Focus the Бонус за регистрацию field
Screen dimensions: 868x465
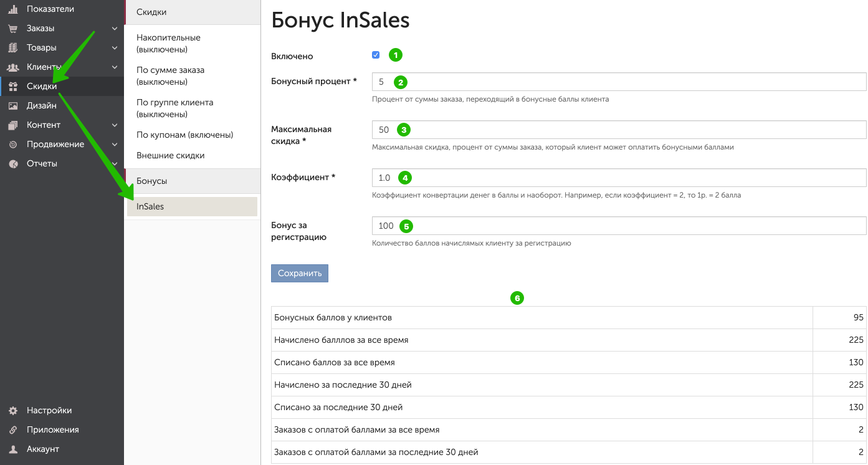619,226
